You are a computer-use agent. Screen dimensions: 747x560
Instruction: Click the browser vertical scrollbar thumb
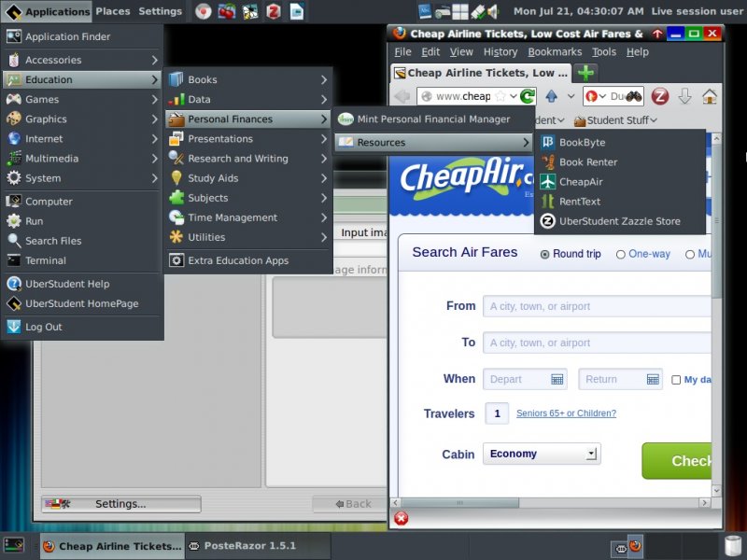pyautogui.click(x=716, y=219)
